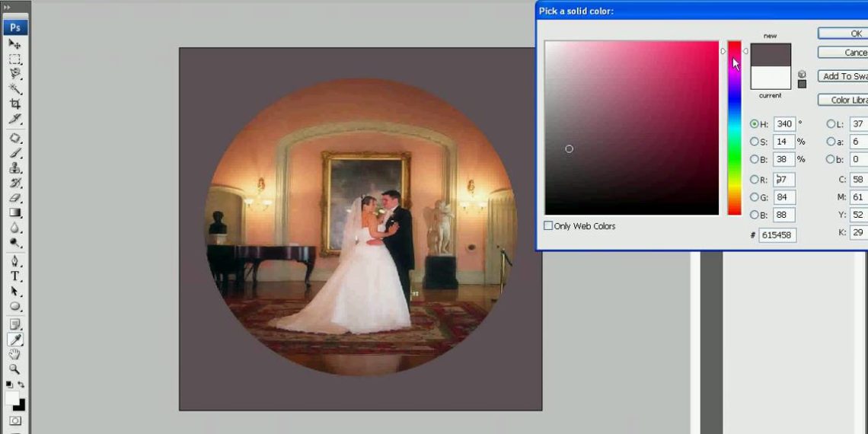The image size is (868, 434).
Task: Click the Photoshop Ps logo
Action: 15,27
